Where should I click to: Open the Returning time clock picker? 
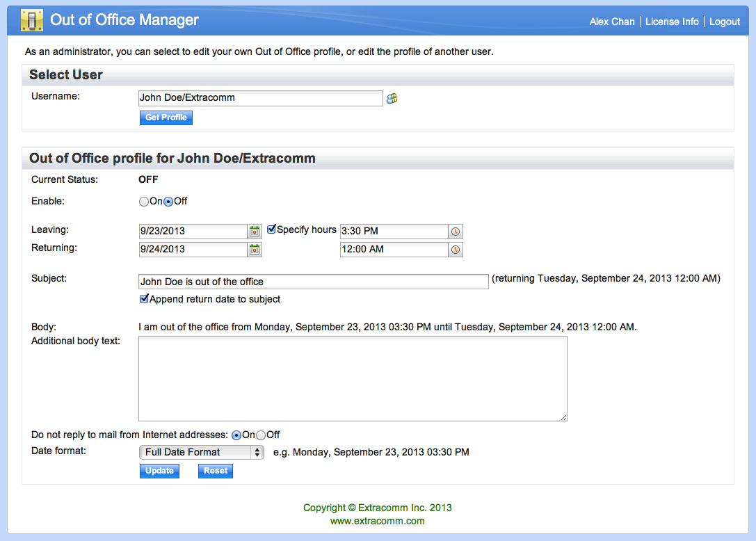456,250
